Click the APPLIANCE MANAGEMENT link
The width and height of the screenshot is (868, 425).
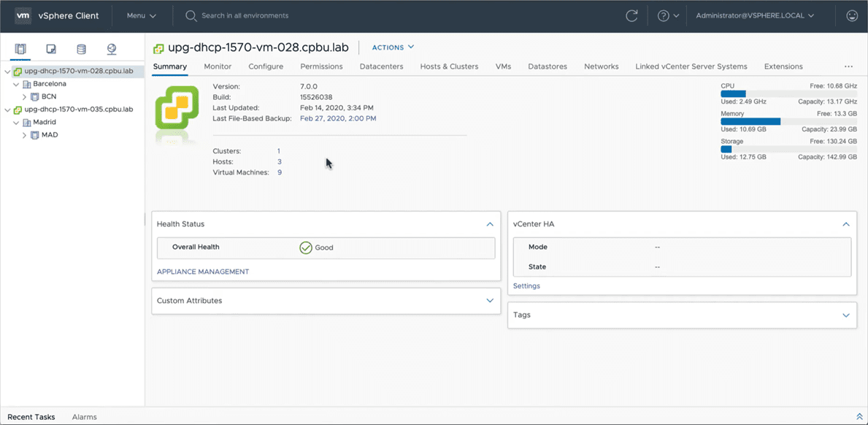(203, 272)
